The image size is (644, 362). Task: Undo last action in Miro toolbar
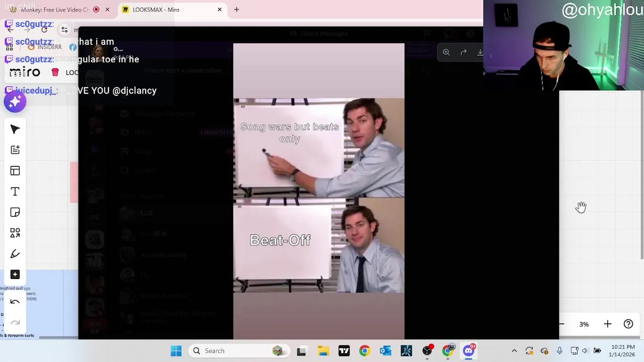click(15, 302)
